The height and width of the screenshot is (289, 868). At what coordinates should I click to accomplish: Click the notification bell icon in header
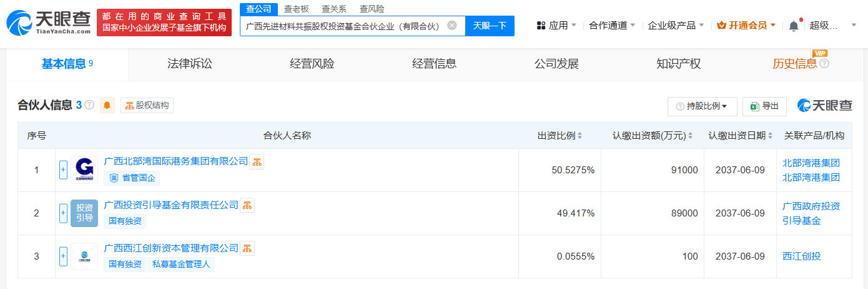pyautogui.click(x=794, y=26)
